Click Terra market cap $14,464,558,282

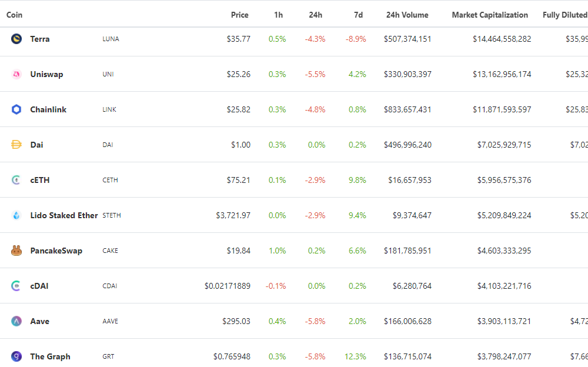[x=502, y=39]
